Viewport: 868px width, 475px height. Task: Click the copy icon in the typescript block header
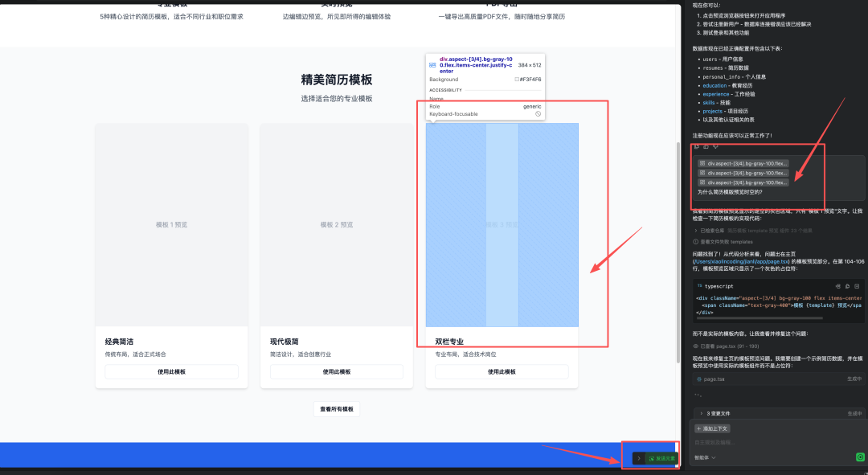pyautogui.click(x=848, y=286)
